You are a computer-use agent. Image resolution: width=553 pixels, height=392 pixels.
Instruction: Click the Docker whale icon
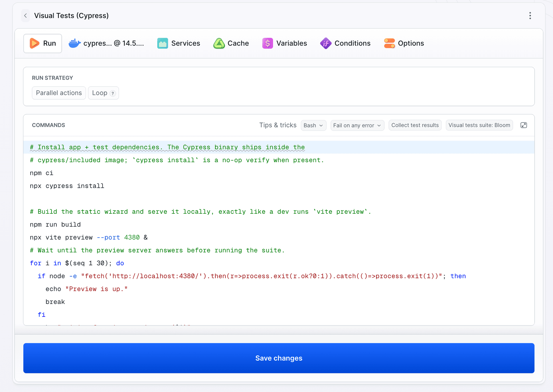pos(75,43)
